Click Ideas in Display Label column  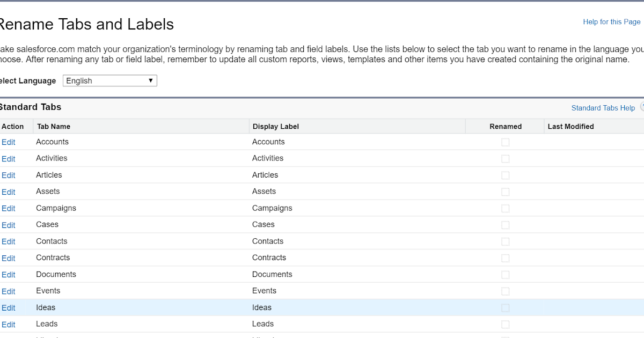tap(262, 307)
